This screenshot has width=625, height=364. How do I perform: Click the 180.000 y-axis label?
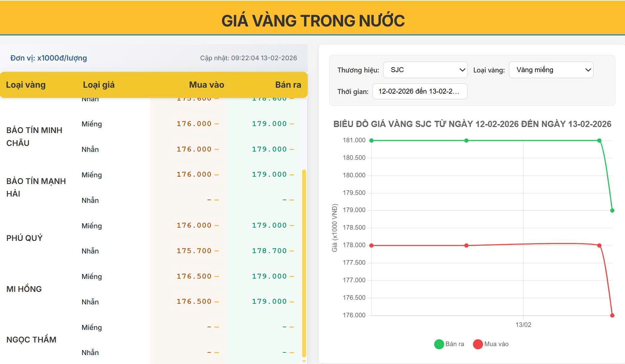354,175
